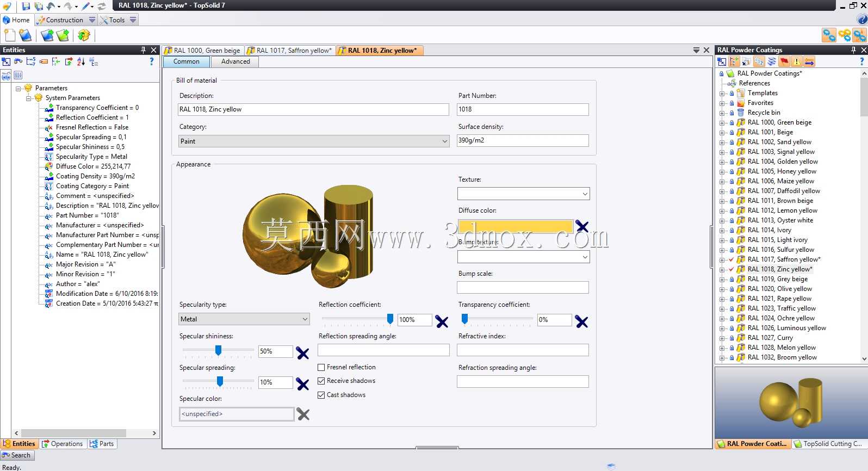Click the Specular shininess slider handle

tap(218, 350)
